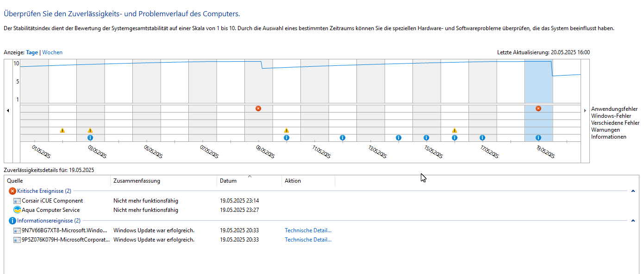Open Technische Details for 9N7V66BG7XT8 update
The height and width of the screenshot is (274, 644).
coord(308,230)
